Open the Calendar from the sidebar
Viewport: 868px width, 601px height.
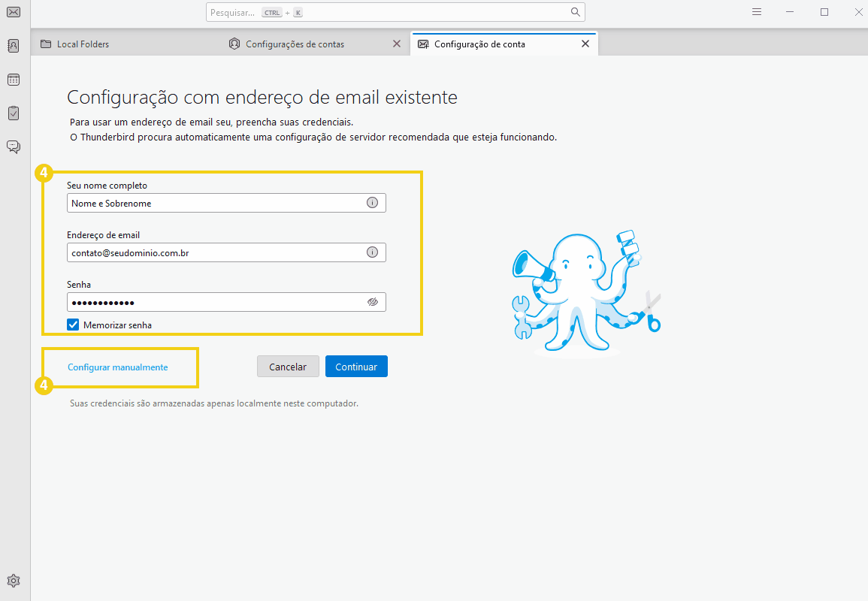13,80
